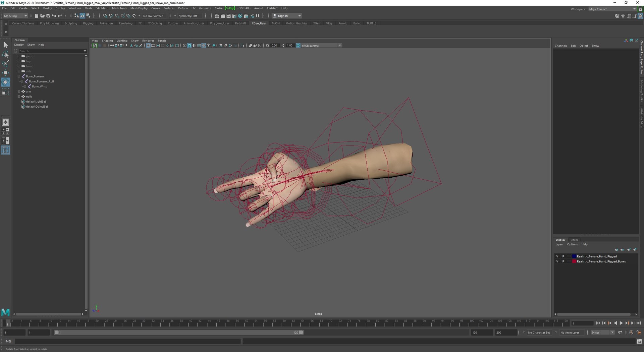Image resolution: width=644 pixels, height=352 pixels.
Task: Expand the nails node in Outliner
Action: pos(19,97)
